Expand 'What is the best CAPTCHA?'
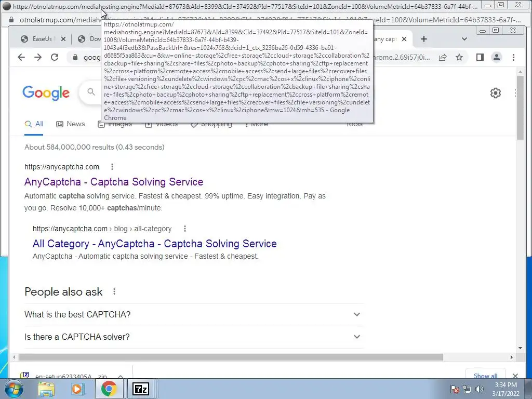This screenshot has width=532, height=399. (x=193, y=314)
